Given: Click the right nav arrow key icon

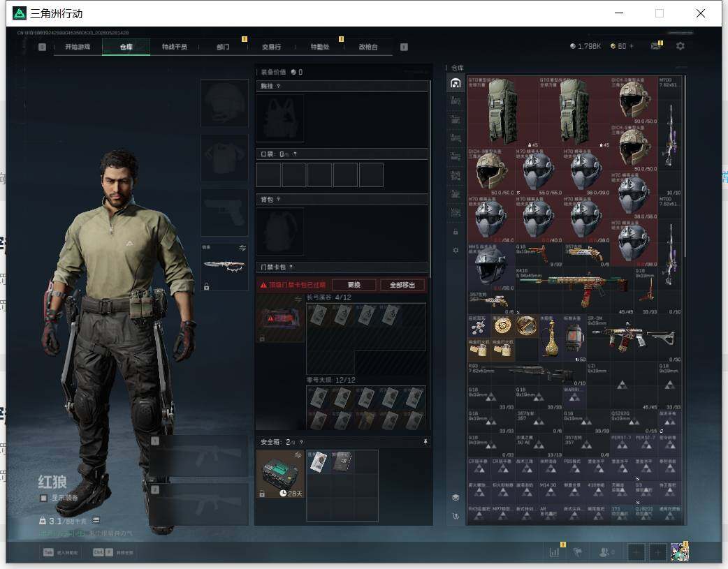Looking at the screenshot, I should tap(404, 47).
